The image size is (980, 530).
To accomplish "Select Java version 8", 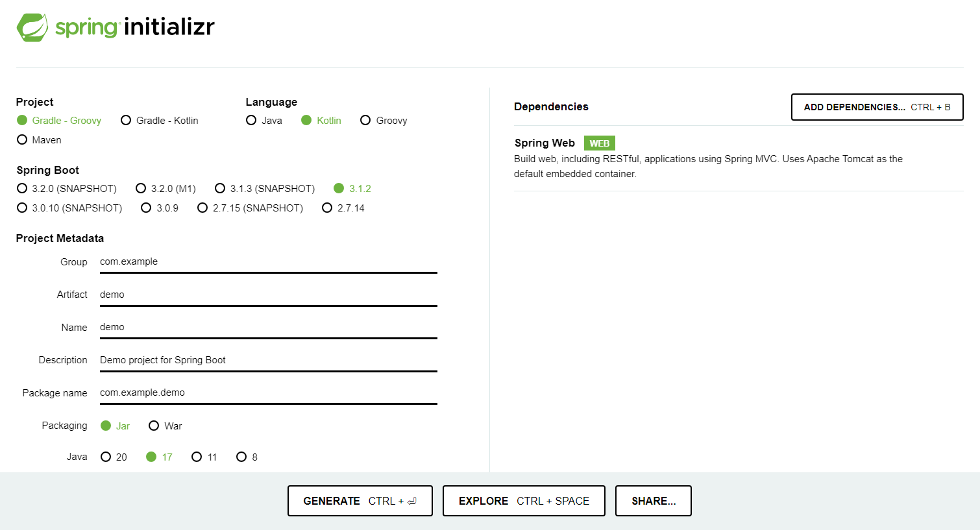I will [x=247, y=457].
